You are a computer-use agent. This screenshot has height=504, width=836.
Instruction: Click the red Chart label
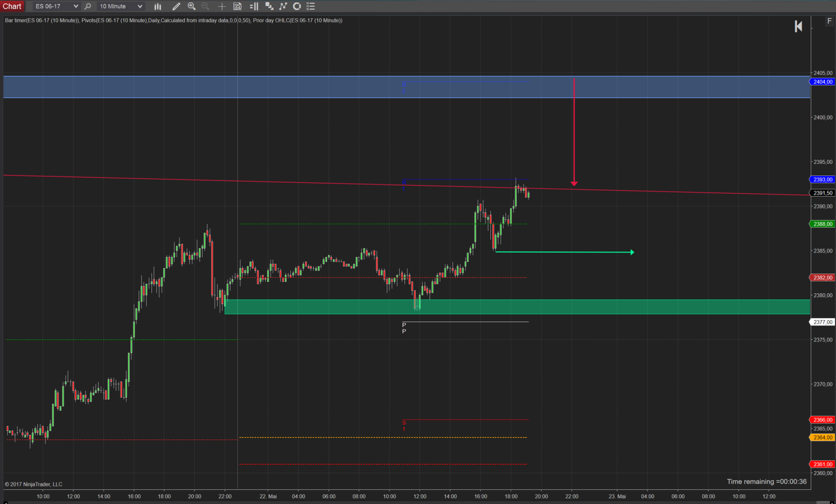(x=12, y=6)
